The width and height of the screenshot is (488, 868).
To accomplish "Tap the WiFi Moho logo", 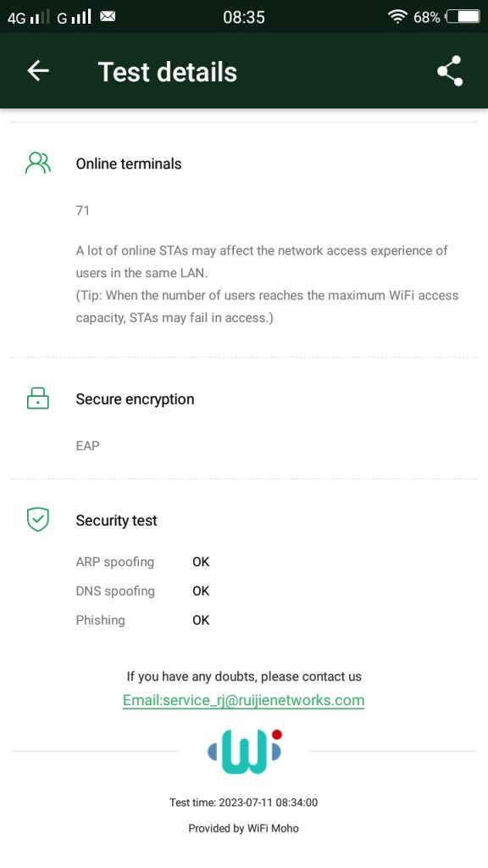I will click(x=245, y=751).
